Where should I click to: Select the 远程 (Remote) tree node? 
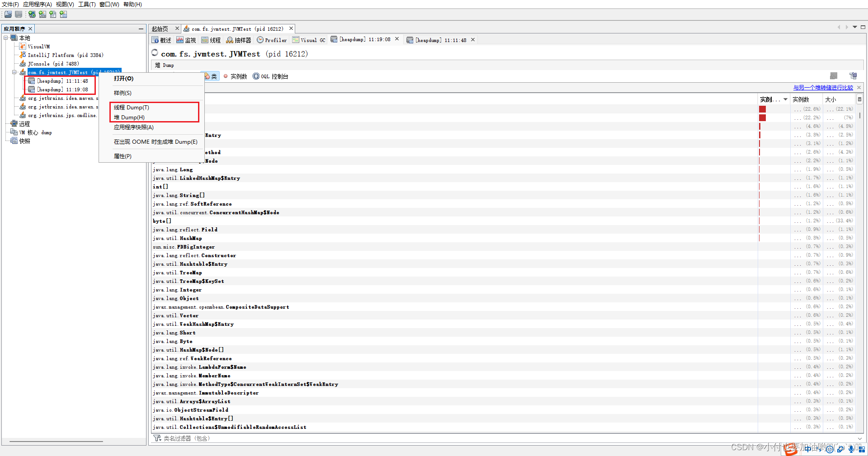point(20,124)
